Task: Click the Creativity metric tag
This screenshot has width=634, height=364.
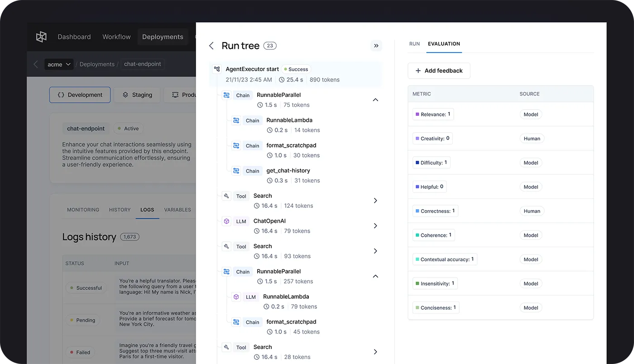Action: 432,139
